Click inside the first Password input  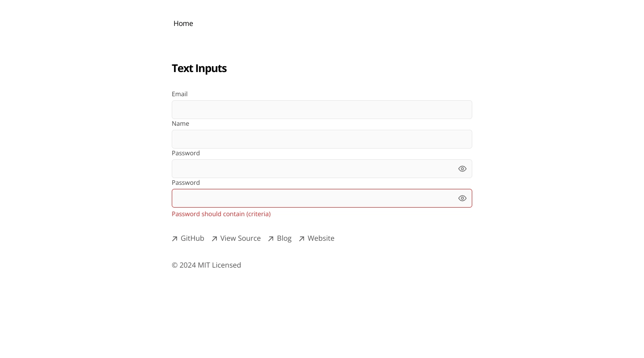coord(313,169)
